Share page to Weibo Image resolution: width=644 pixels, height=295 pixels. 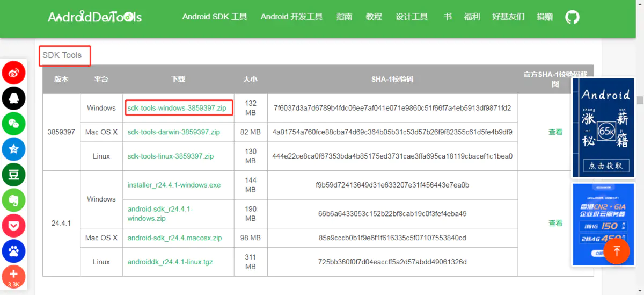[x=14, y=73]
